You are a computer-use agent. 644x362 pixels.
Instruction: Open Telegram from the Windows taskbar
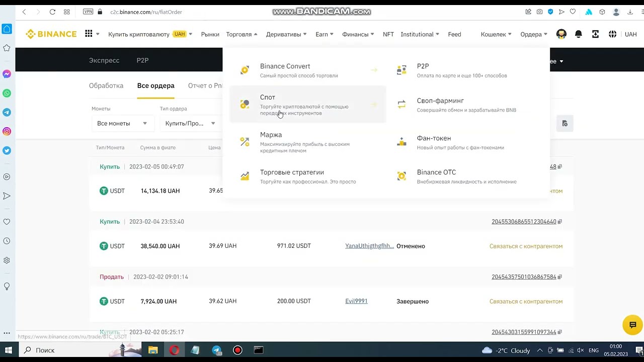[x=216, y=350]
